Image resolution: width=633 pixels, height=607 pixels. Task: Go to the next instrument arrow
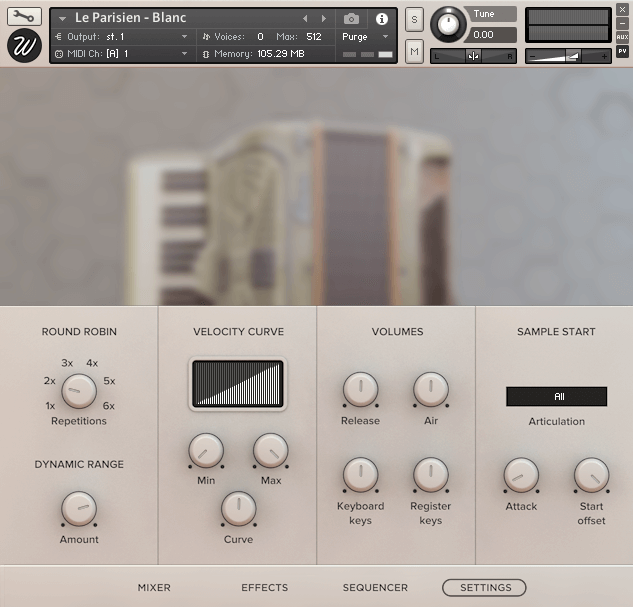323,19
